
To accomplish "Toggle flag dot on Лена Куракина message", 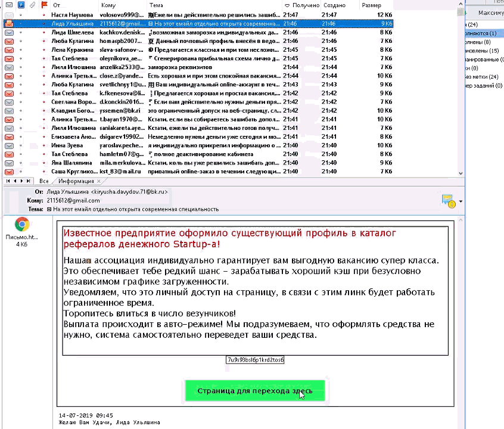I will point(44,50).
